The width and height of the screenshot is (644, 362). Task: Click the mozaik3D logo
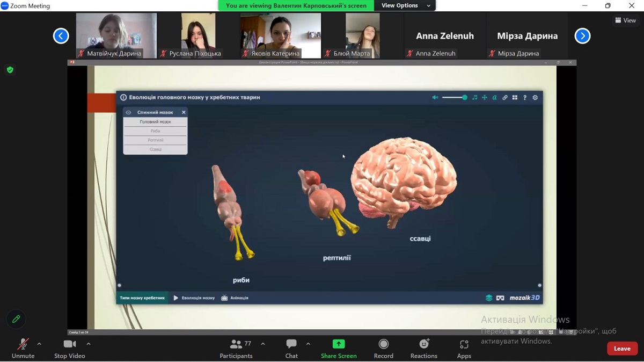(525, 298)
